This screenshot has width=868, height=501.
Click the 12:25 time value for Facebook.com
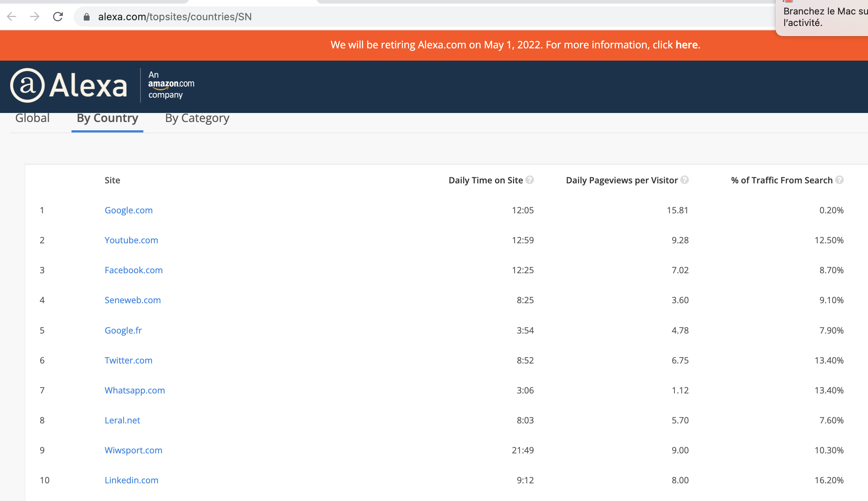click(523, 270)
